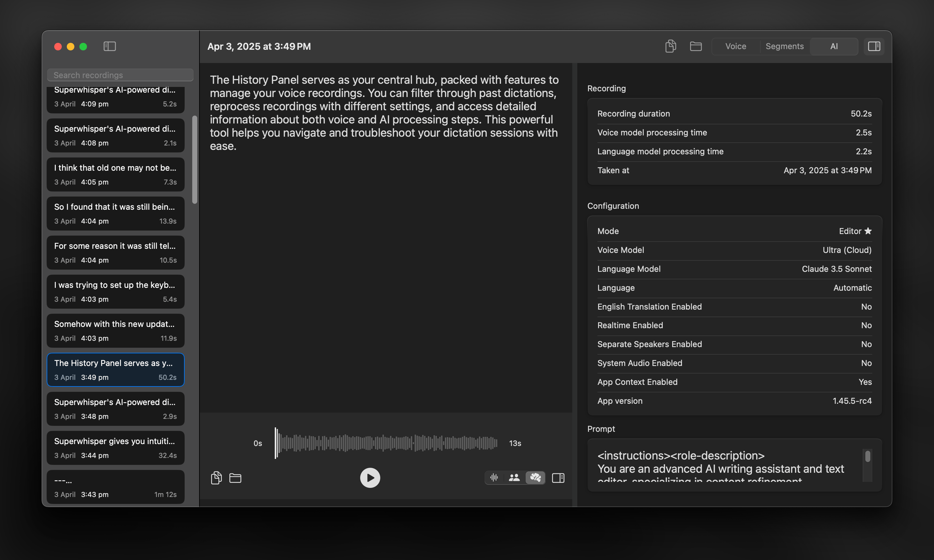This screenshot has height=560, width=934.
Task: Open the 'So I found that it was still' recording
Action: [116, 214]
